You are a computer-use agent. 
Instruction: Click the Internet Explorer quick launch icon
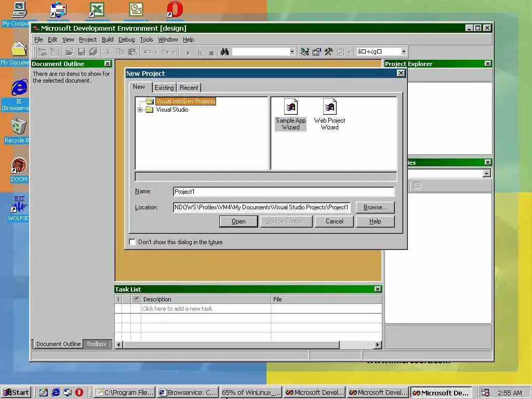pyautogui.click(x=56, y=392)
